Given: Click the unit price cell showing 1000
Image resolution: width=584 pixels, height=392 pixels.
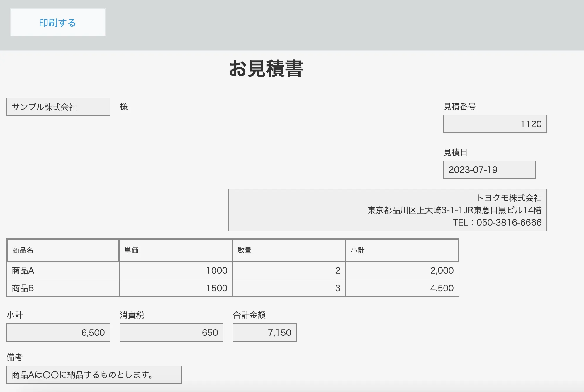Looking at the screenshot, I should (175, 270).
